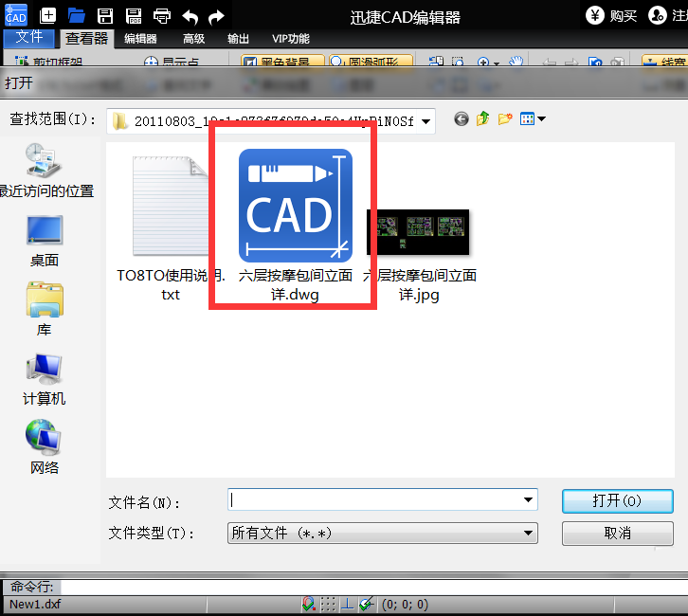Open the view menu dropdown in dialog
The height and width of the screenshot is (616, 688).
[533, 119]
